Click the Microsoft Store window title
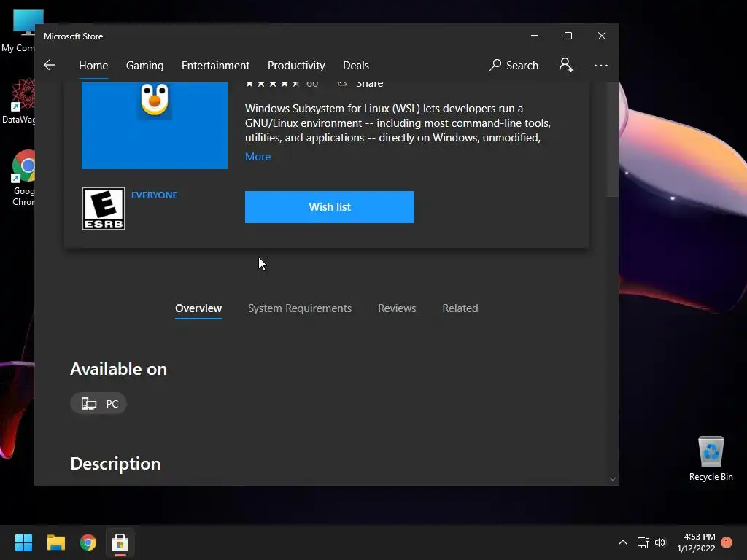 click(x=74, y=36)
